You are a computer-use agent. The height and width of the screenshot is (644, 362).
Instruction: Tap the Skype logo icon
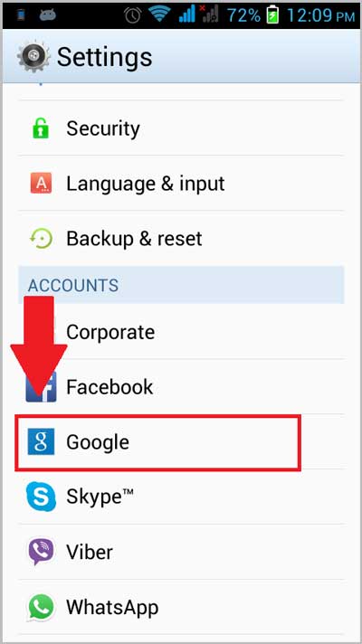click(41, 497)
